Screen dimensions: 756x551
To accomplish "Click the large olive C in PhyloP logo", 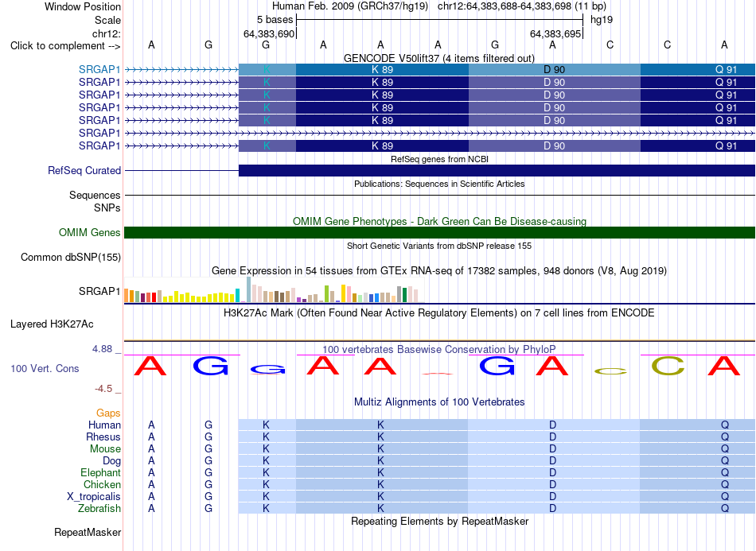I will 668,366.
